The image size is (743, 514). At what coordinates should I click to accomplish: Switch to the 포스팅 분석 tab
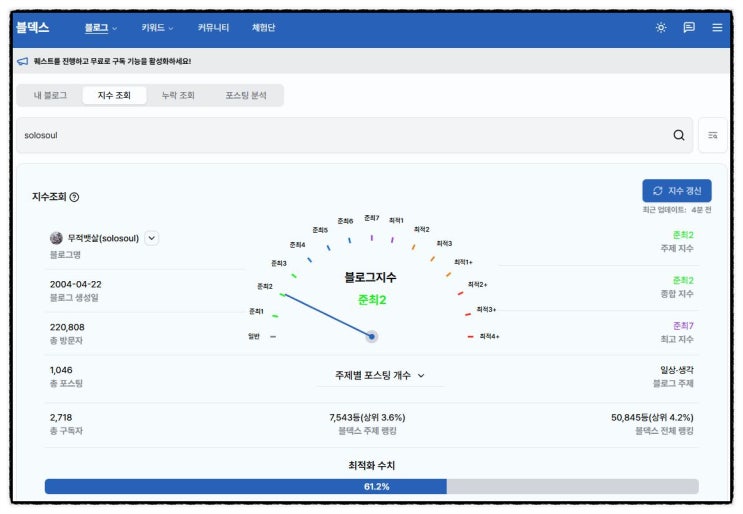[245, 95]
